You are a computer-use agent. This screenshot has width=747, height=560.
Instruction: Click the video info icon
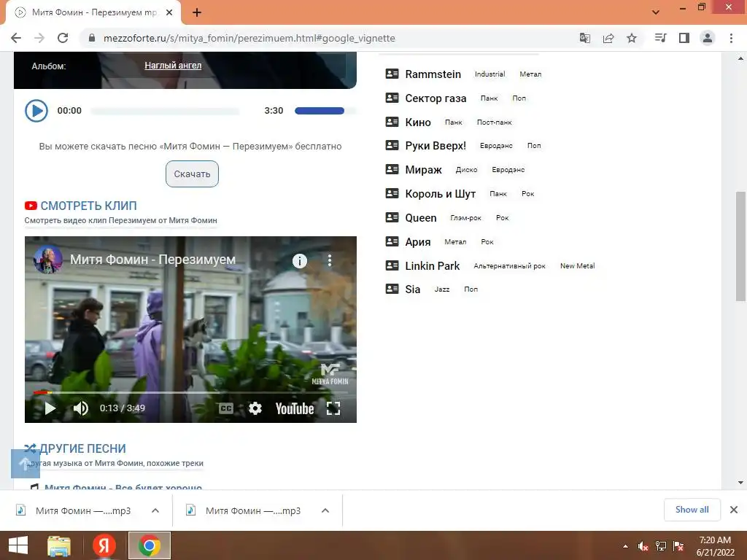click(300, 260)
